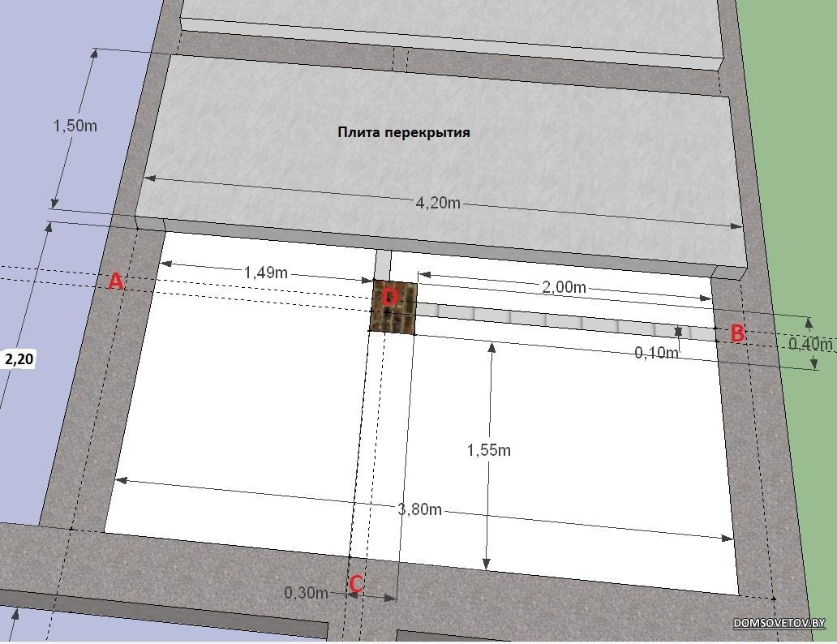Viewport: 837px width, 644px height.
Task: Click the 2,00m dimension label
Action: (x=563, y=287)
